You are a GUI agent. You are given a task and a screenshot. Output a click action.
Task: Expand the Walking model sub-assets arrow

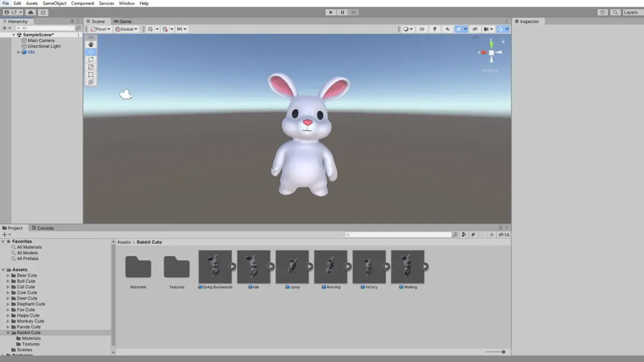(425, 267)
